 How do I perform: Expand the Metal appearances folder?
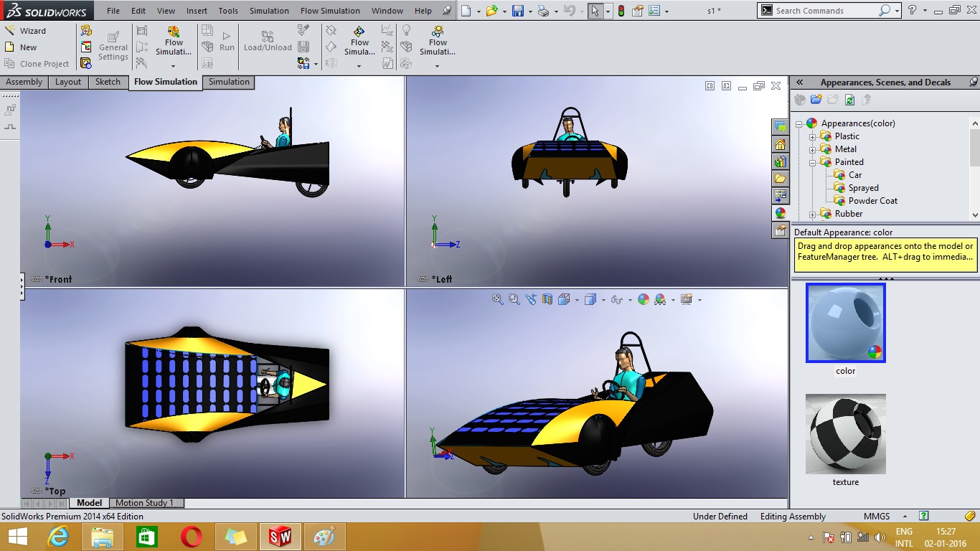[813, 149]
